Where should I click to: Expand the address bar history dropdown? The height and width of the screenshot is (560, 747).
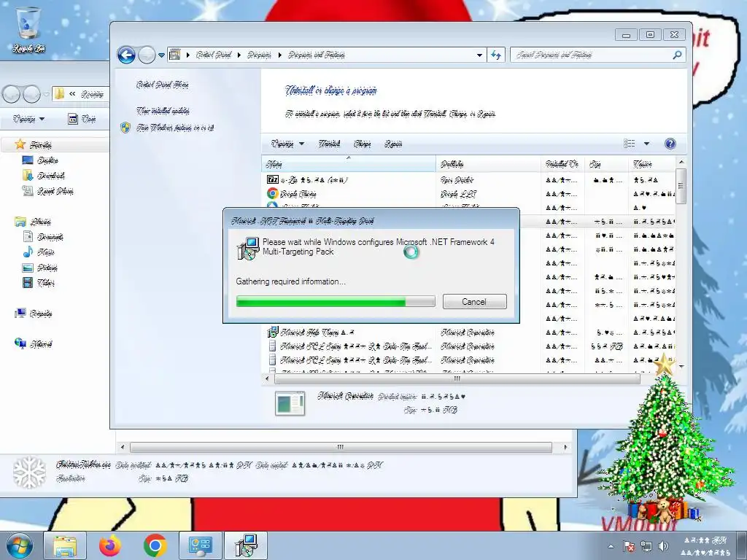point(479,55)
